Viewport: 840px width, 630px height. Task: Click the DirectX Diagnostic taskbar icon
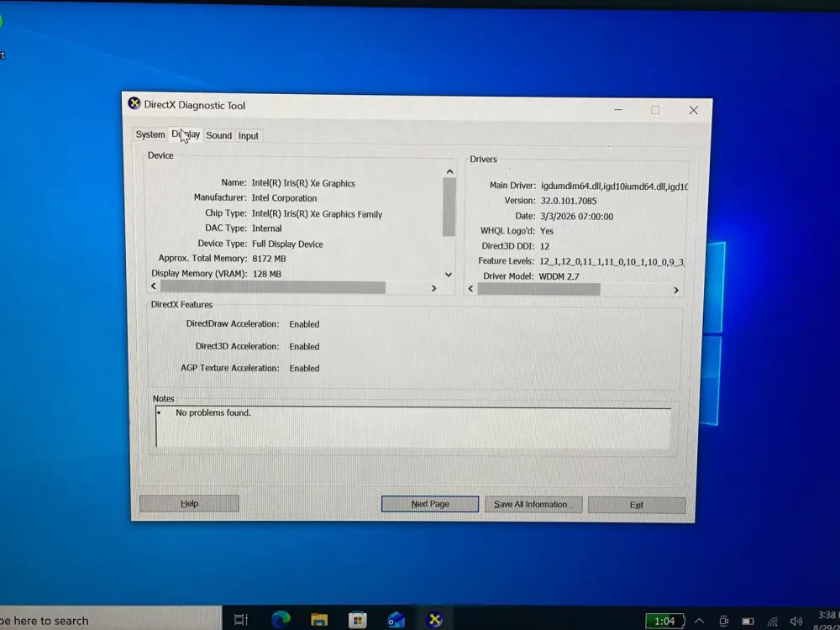434,619
